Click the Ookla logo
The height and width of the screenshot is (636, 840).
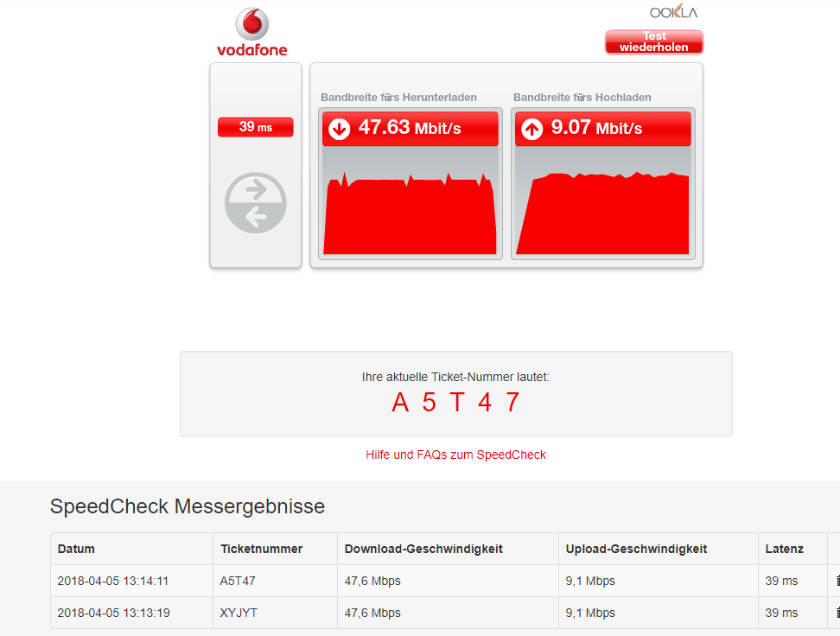[x=673, y=12]
